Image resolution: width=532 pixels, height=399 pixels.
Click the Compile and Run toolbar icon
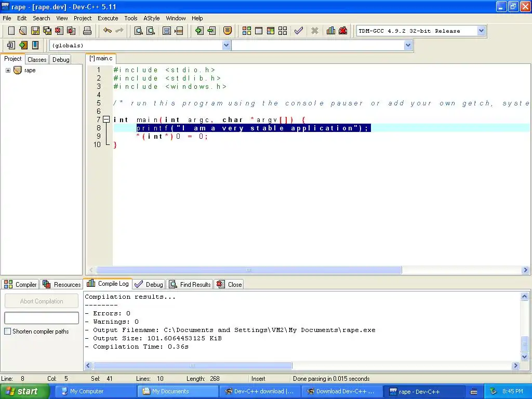[x=270, y=31]
